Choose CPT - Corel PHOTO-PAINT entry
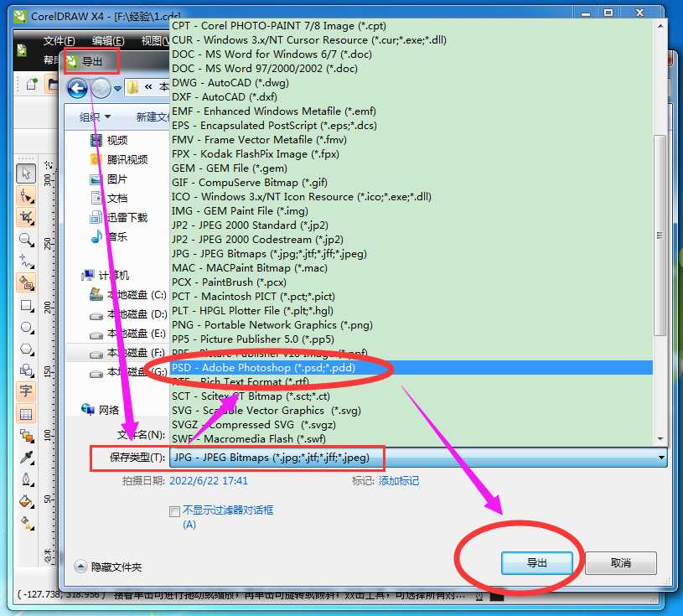683x616 pixels. coord(411,26)
